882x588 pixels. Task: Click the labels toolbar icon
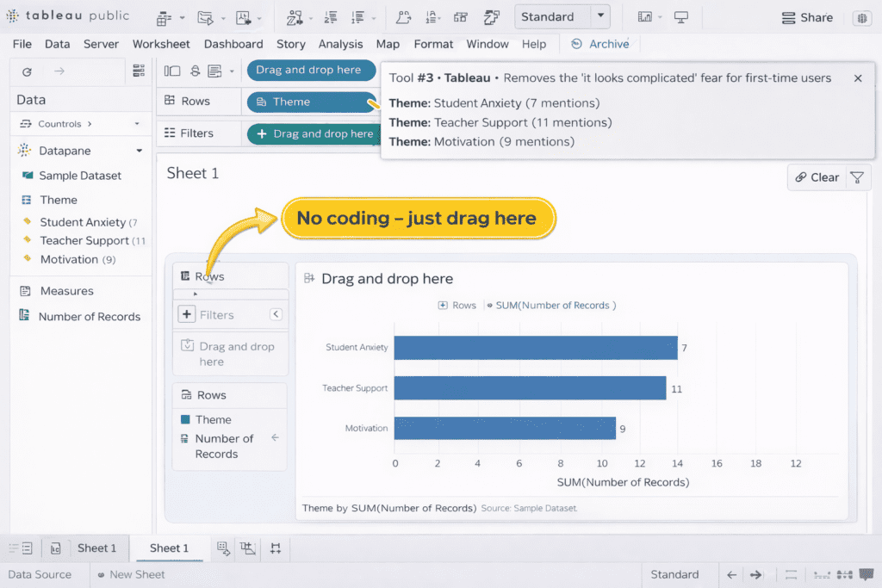(432, 17)
